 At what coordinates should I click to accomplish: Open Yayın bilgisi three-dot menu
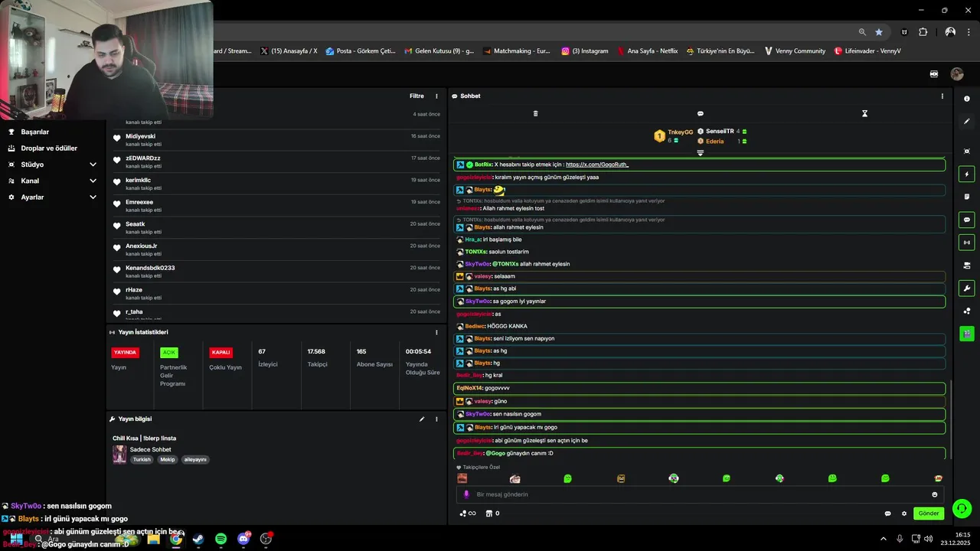click(437, 419)
